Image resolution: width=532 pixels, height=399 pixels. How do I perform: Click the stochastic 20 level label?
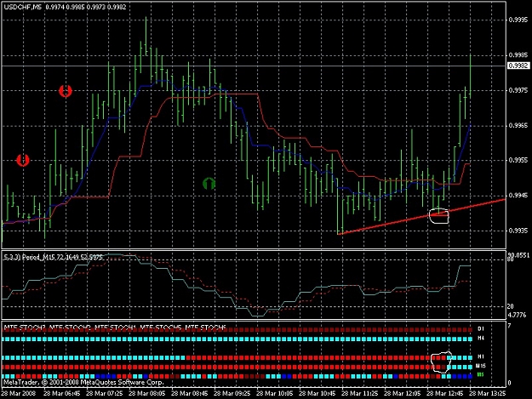click(510, 306)
